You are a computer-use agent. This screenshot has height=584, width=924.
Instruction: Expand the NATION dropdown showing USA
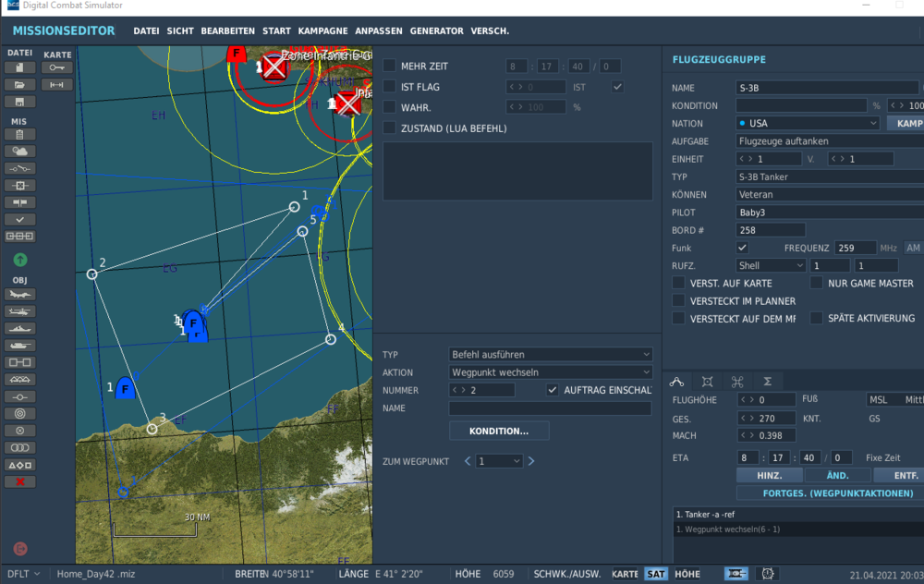coord(808,123)
